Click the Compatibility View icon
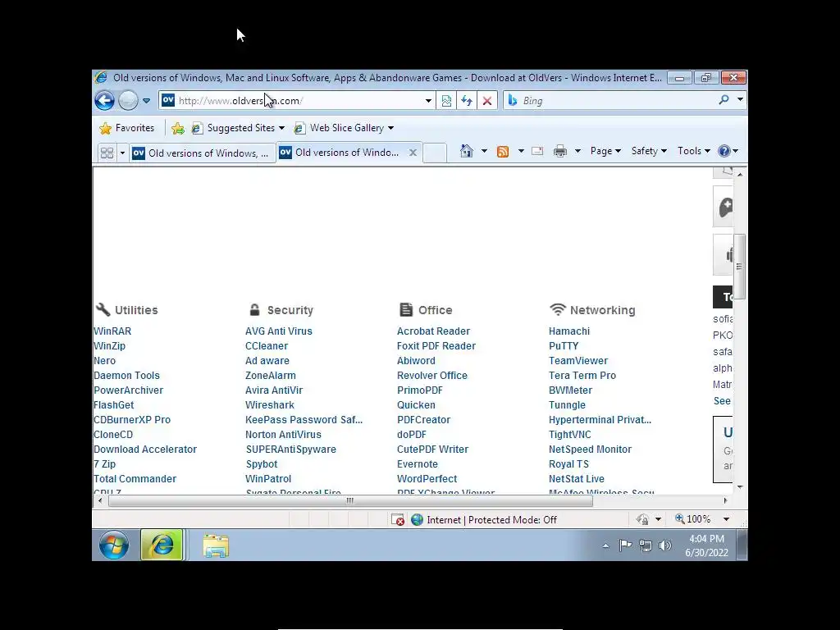Screen dimensions: 840x630 (446, 101)
